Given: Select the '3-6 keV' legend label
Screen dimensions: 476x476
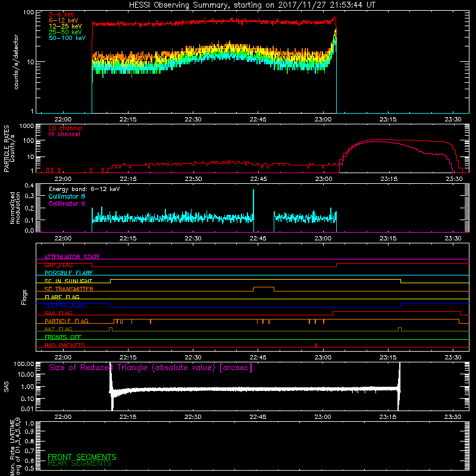Looking at the screenshot, I should pyautogui.click(x=61, y=14).
